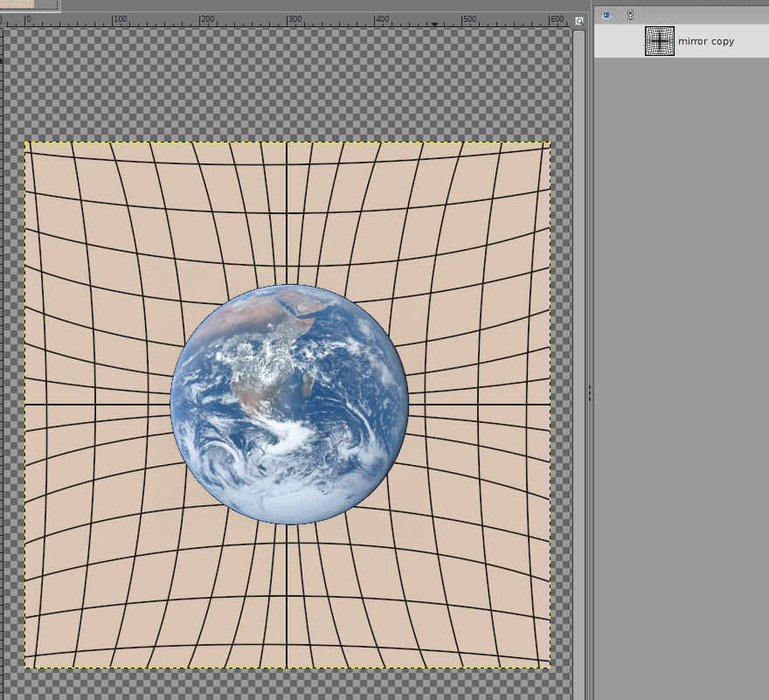769x700 pixels.
Task: Click the canvas vertical scrollbar
Action: click(x=578, y=350)
